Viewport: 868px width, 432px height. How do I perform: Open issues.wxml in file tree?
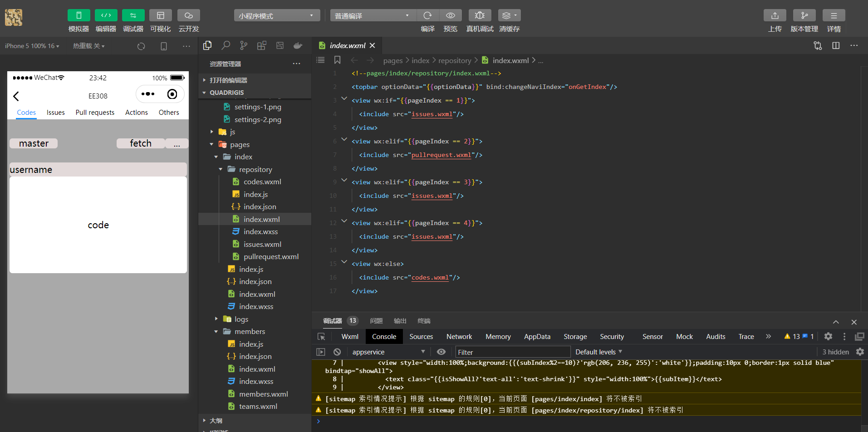[x=262, y=244]
